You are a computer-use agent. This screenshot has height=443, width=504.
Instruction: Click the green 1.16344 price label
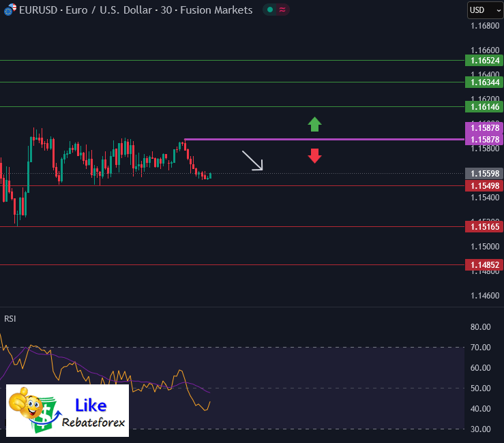tap(483, 82)
